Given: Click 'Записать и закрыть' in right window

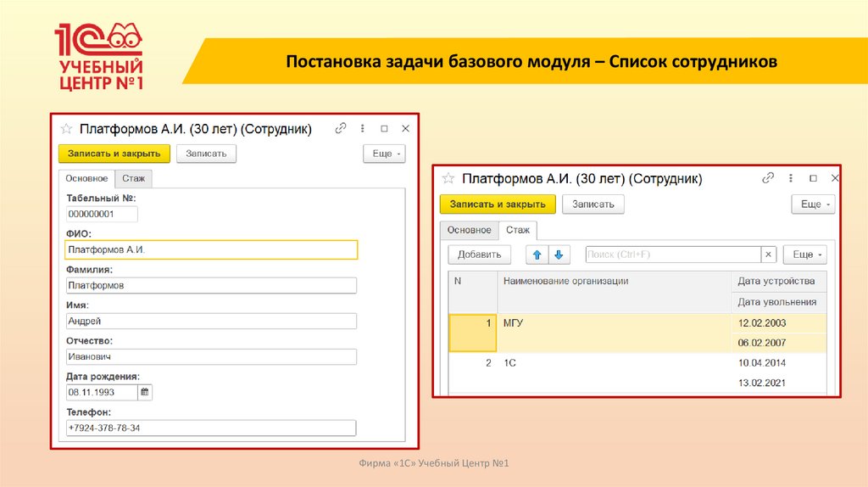Looking at the screenshot, I should [498, 204].
